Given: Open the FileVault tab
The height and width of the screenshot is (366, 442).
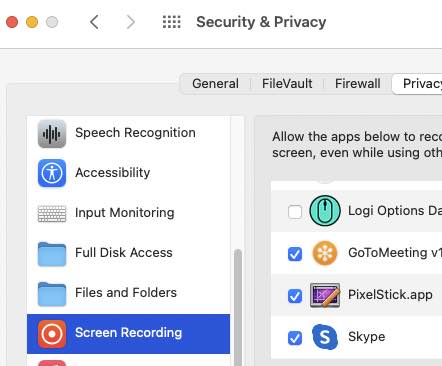Looking at the screenshot, I should click(x=287, y=84).
